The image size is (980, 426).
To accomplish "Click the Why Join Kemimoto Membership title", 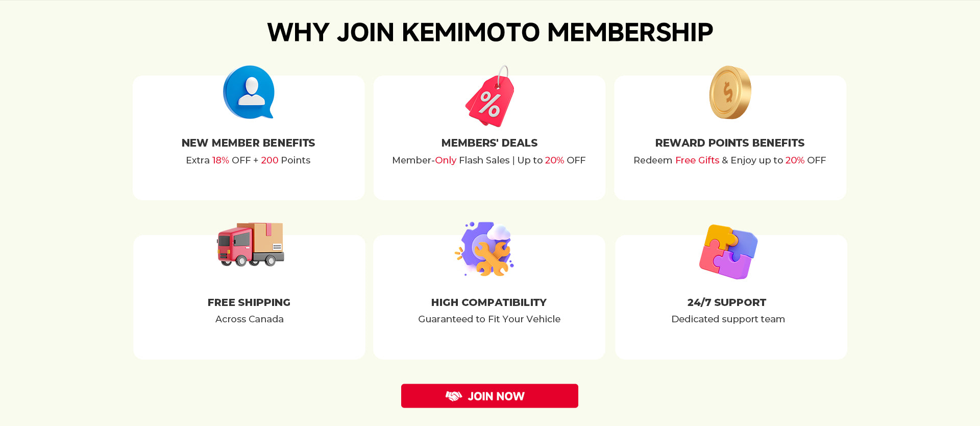I will tap(490, 32).
